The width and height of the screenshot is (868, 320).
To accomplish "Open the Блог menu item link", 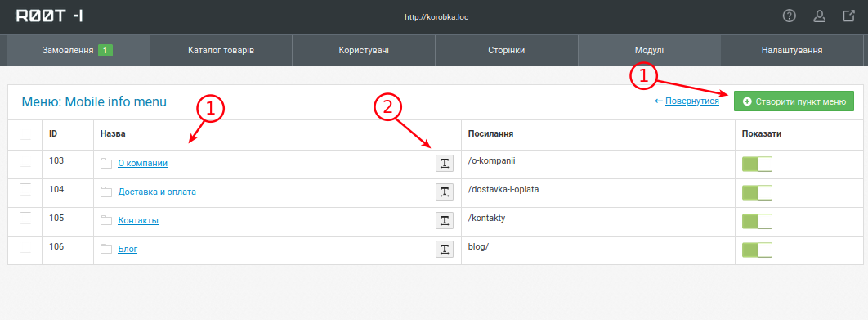I will tap(128, 250).
